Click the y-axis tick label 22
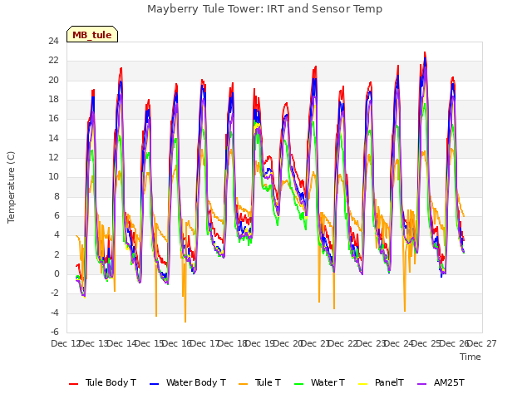532x399 pixels. 53,61
